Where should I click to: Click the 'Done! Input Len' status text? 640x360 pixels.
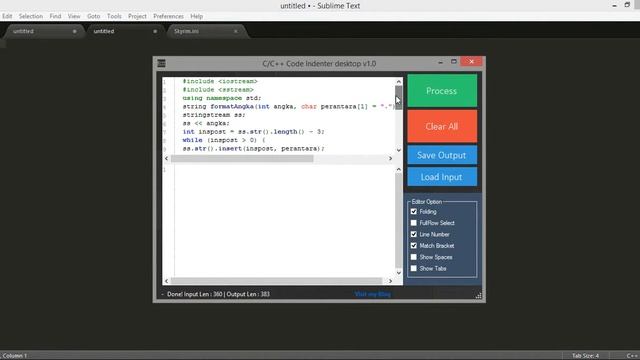(x=218, y=294)
